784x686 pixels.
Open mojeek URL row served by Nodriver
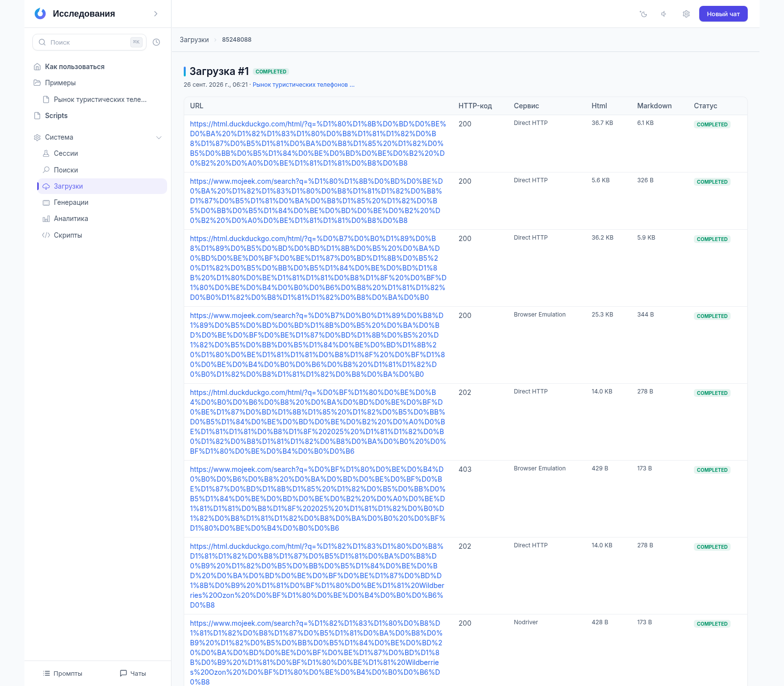pos(316,653)
